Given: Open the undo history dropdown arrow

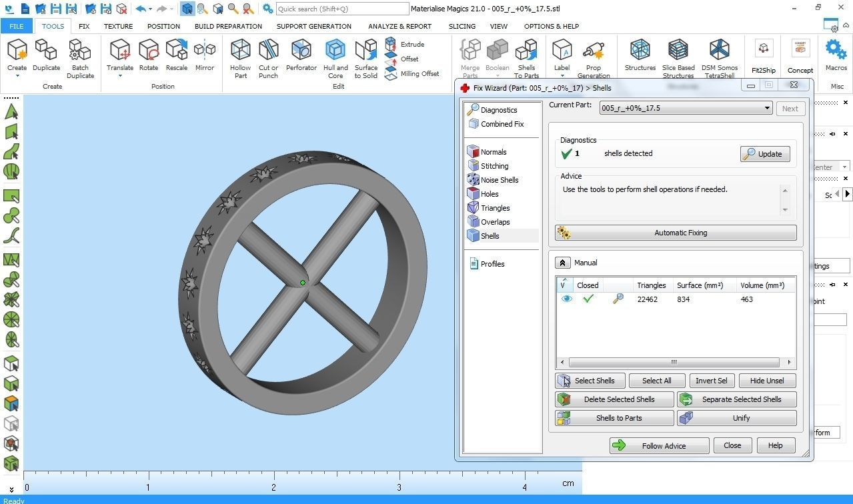Looking at the screenshot, I should pyautogui.click(x=150, y=9).
